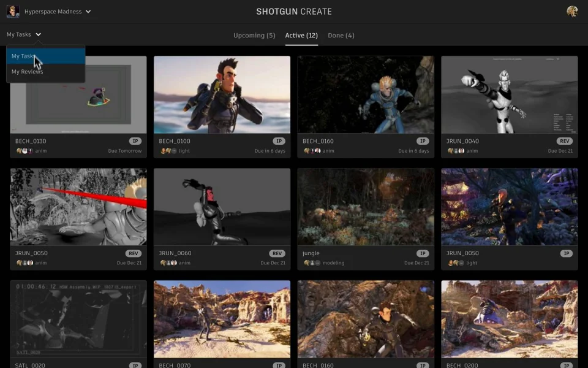
Task: Click the IP status badge on BECH_0070
Action: tap(279, 366)
